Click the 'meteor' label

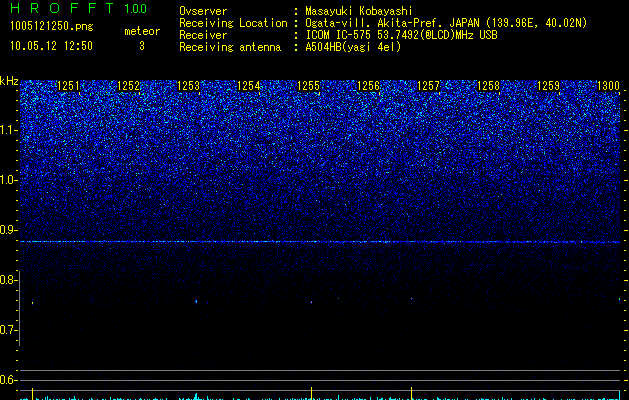coord(142,31)
